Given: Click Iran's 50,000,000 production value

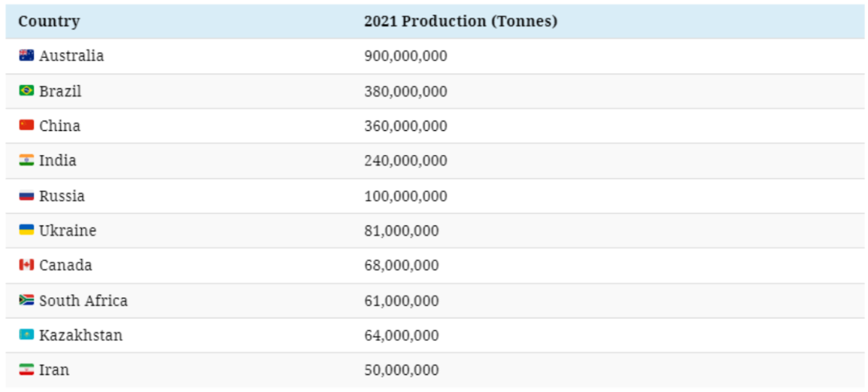Looking at the screenshot, I should (401, 370).
